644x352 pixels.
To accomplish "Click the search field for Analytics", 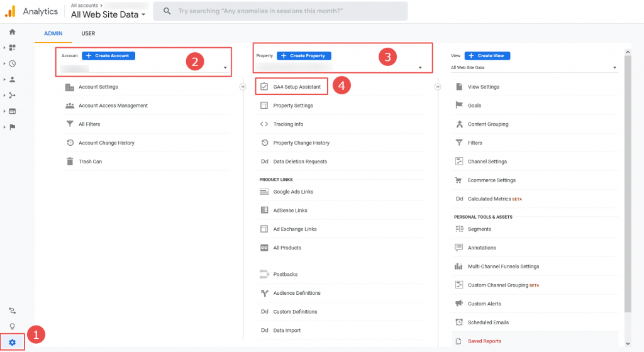I will pos(280,11).
